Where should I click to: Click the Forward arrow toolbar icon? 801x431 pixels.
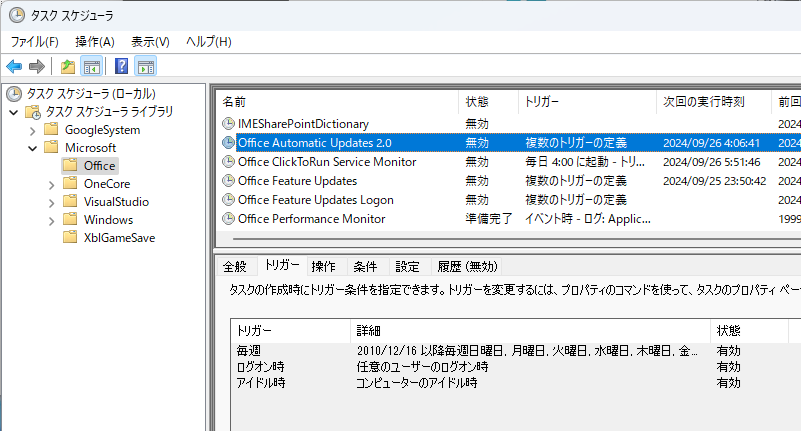(x=37, y=66)
